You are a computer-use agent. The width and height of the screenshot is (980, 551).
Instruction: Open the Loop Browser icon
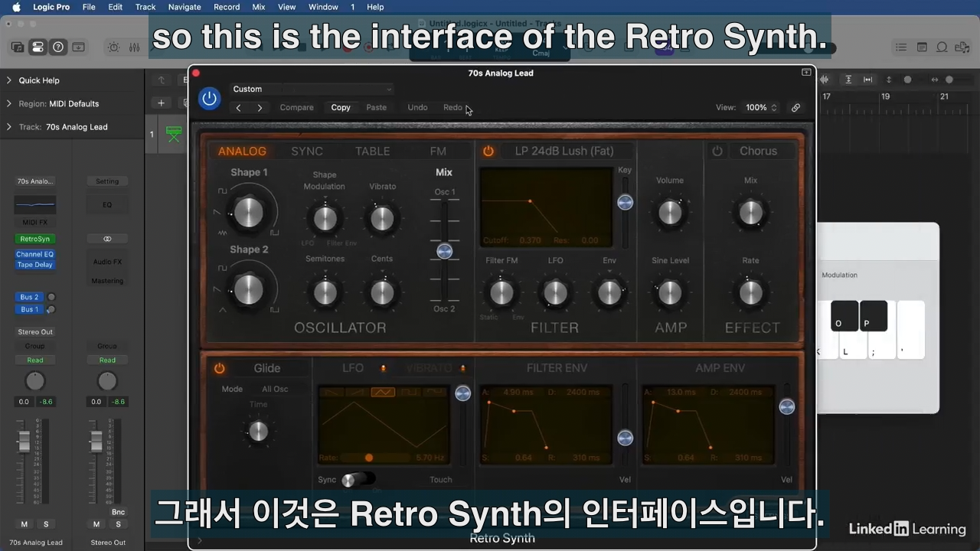coord(942,47)
